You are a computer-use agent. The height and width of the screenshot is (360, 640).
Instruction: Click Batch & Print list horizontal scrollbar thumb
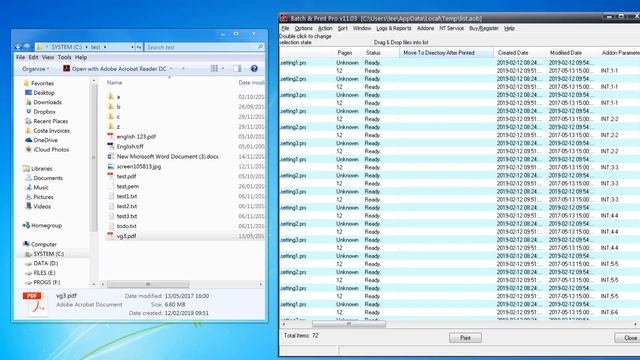(349, 324)
